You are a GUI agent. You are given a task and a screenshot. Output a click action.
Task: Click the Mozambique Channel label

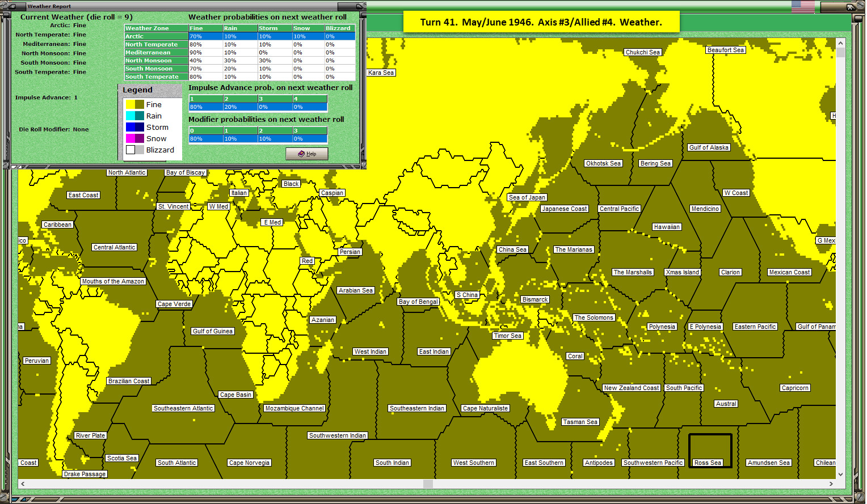pyautogui.click(x=294, y=408)
